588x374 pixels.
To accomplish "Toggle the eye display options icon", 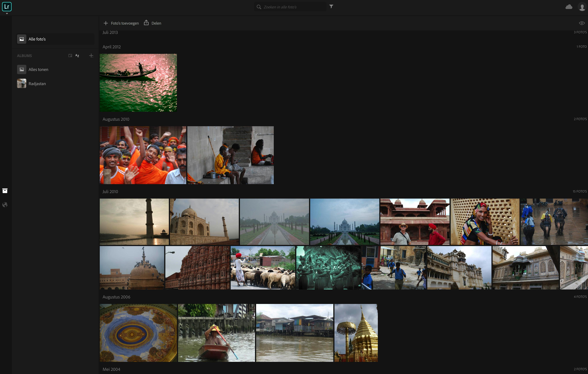I will [582, 23].
